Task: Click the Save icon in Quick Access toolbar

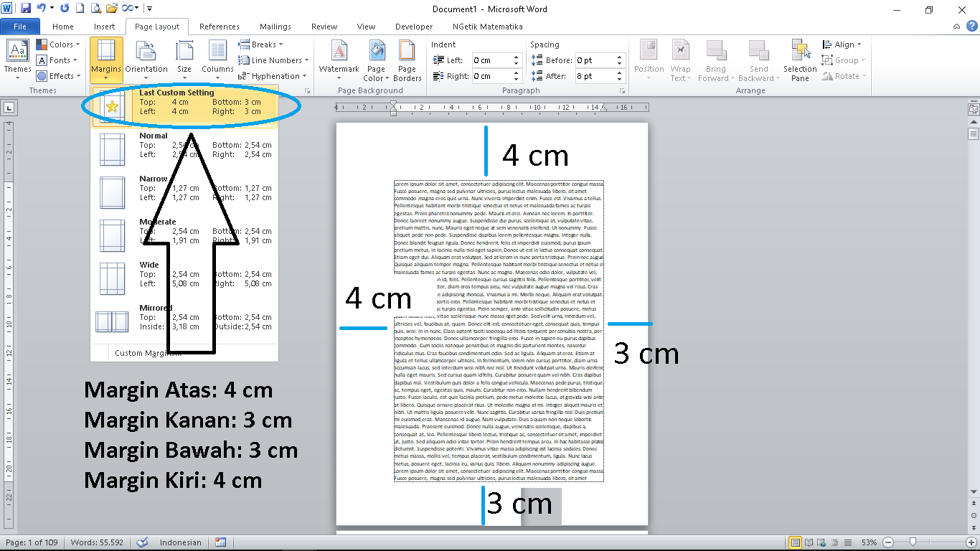Action: click(x=26, y=9)
